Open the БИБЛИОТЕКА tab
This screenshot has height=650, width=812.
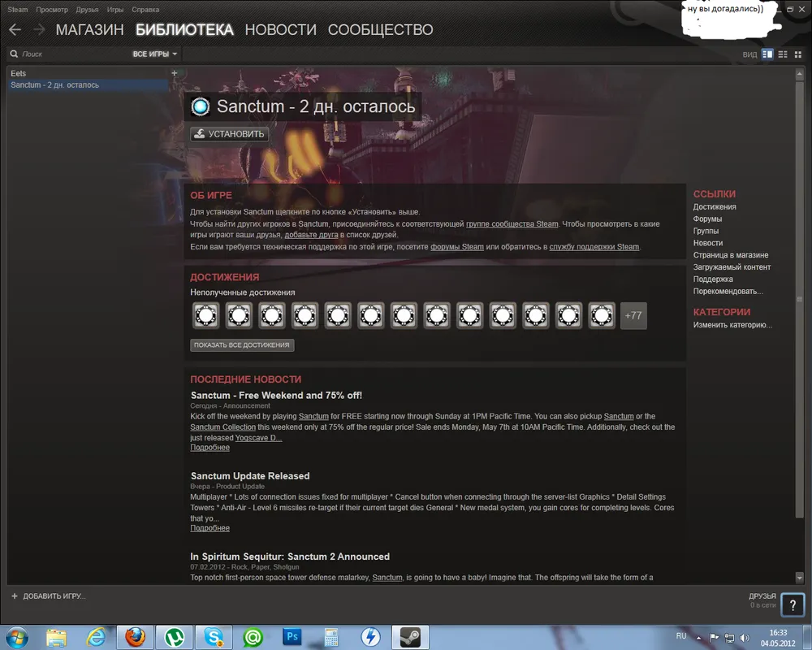[184, 30]
